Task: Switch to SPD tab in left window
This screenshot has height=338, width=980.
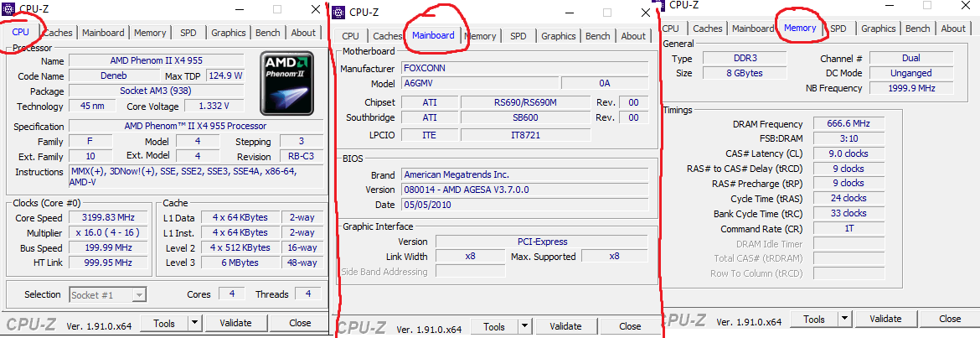Action: [x=188, y=33]
